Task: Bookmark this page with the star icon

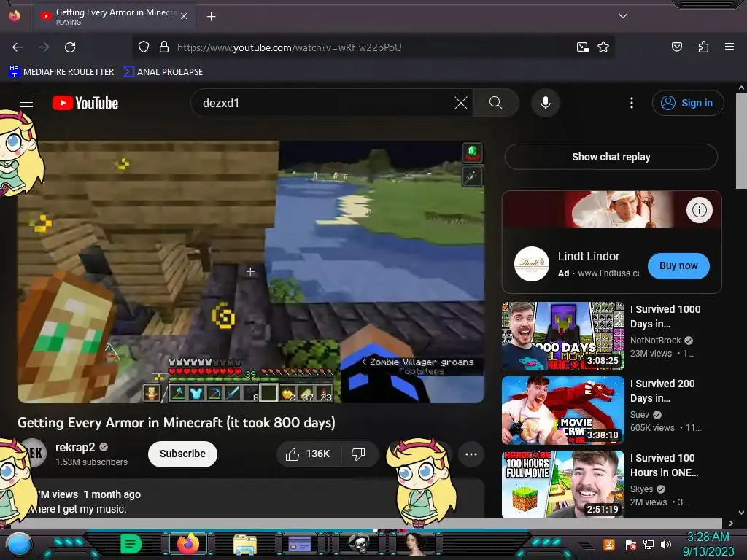Action: pos(603,47)
